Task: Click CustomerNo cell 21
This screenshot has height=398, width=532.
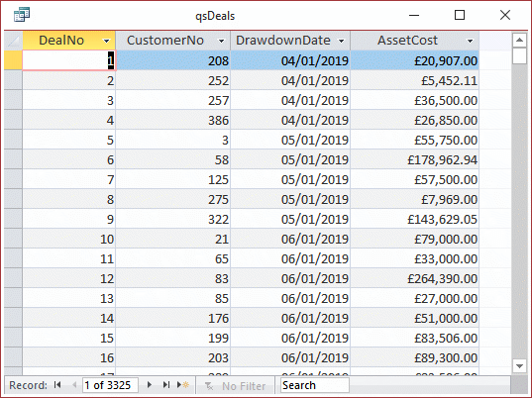Action: click(x=173, y=239)
